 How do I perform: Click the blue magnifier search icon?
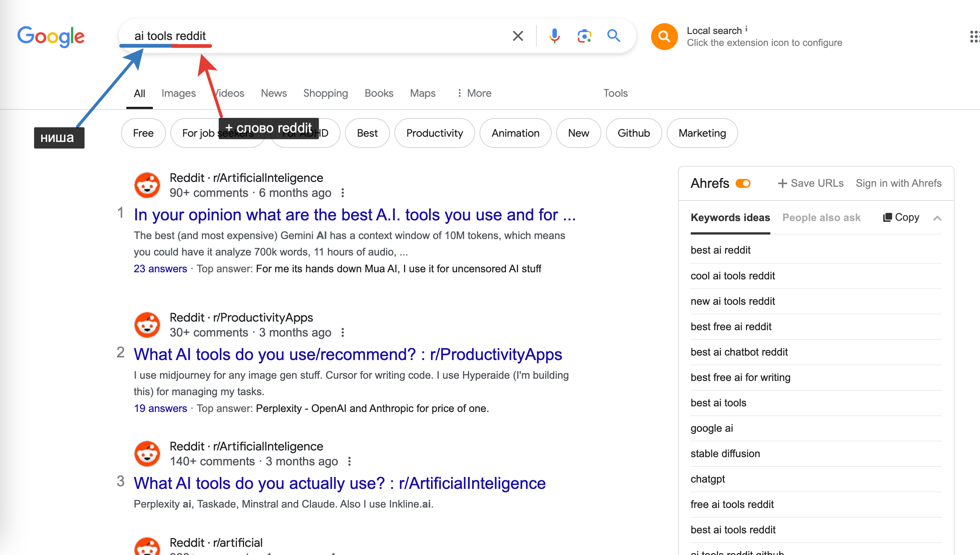click(613, 36)
